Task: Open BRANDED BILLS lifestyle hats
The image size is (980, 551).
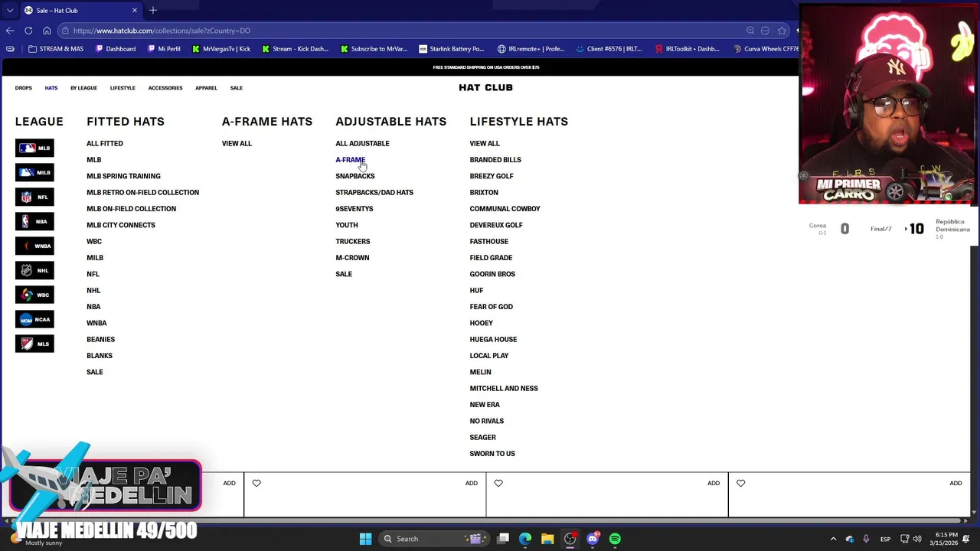Action: tap(495, 160)
